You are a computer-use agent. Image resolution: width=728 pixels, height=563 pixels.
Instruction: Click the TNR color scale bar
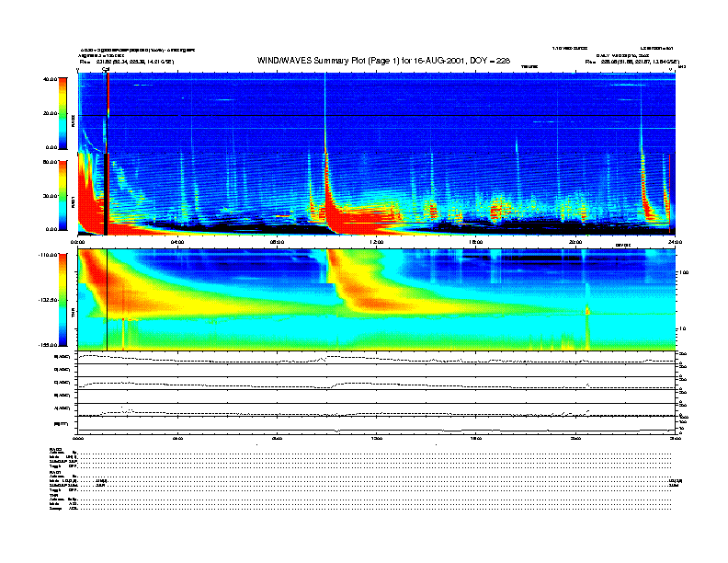tap(63, 300)
